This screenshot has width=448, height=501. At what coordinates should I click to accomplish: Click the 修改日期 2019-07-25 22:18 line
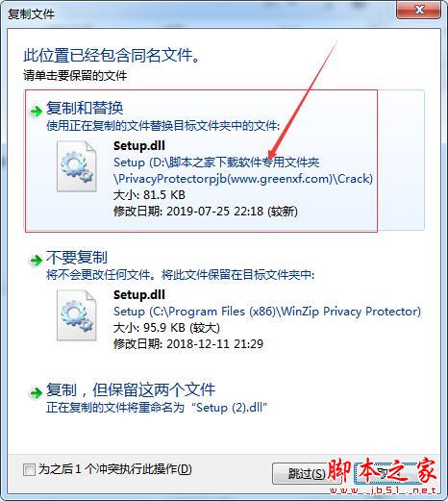[206, 212]
